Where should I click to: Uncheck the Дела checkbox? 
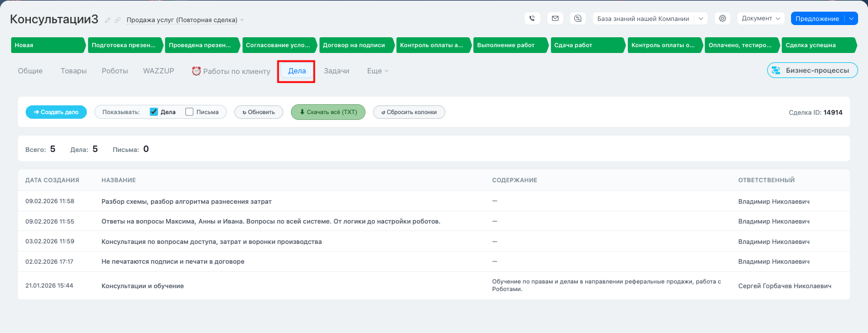[154, 112]
